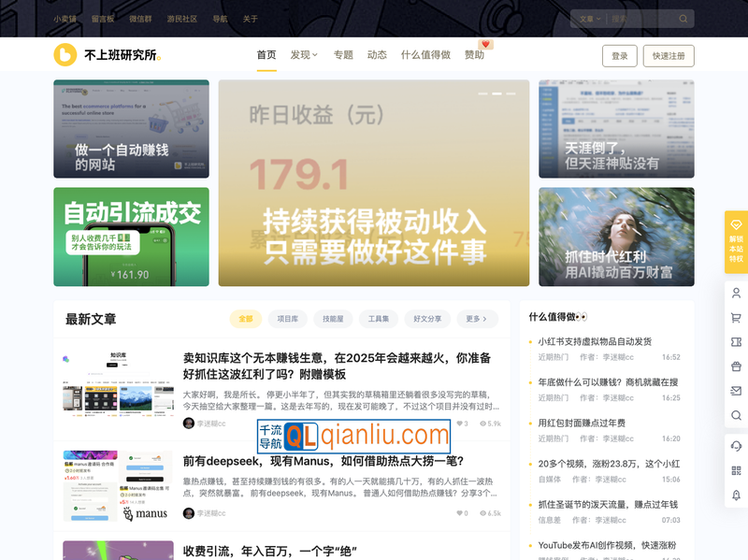Switch to the 首页 navigation tab
This screenshot has height=560, width=748.
[x=265, y=55]
